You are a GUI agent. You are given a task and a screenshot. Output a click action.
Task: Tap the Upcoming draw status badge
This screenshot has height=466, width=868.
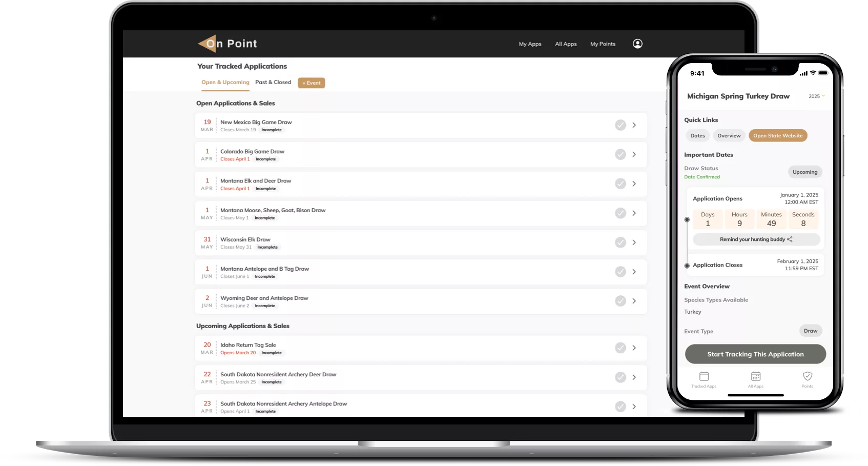click(x=805, y=172)
